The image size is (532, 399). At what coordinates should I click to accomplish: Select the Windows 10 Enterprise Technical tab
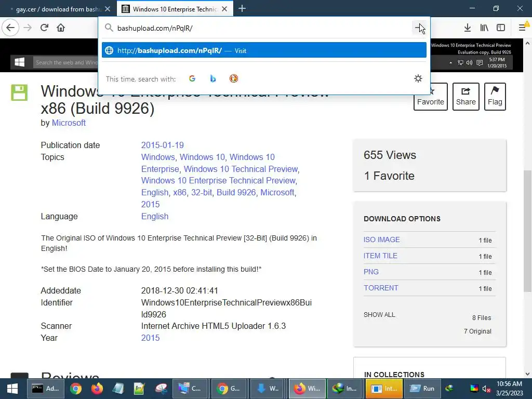175,9
